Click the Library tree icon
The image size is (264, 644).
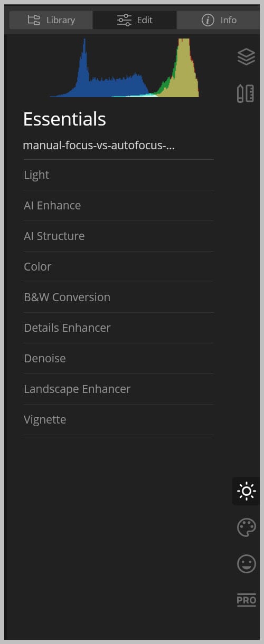point(34,20)
